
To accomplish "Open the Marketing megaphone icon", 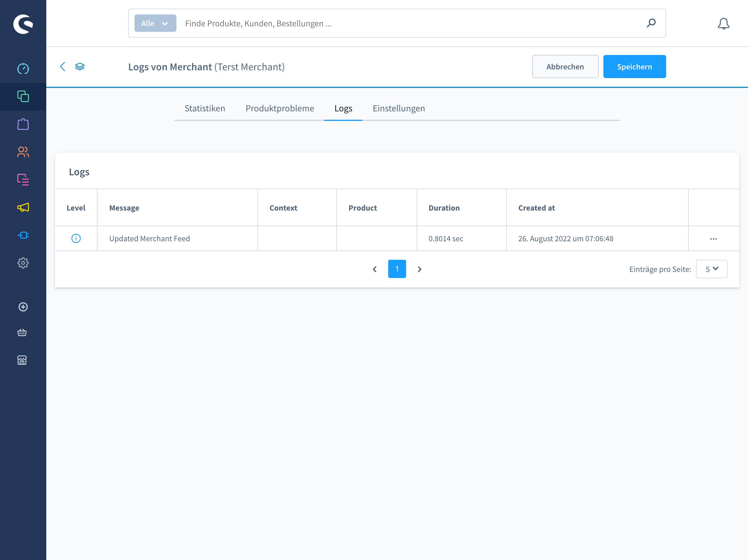I will pos(23,207).
